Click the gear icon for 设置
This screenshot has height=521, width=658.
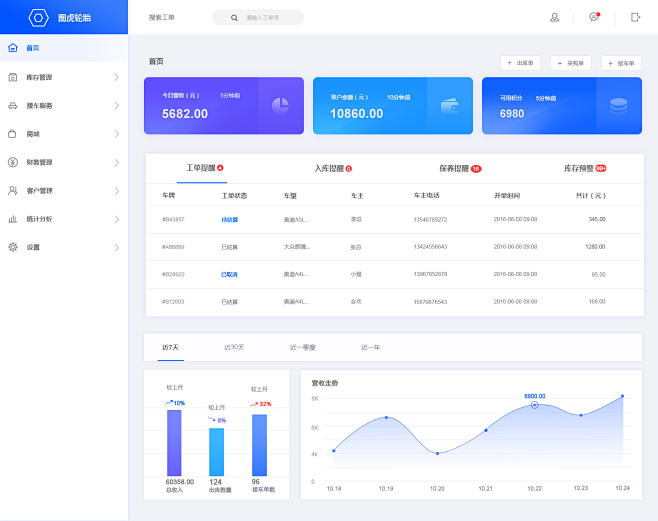13,247
